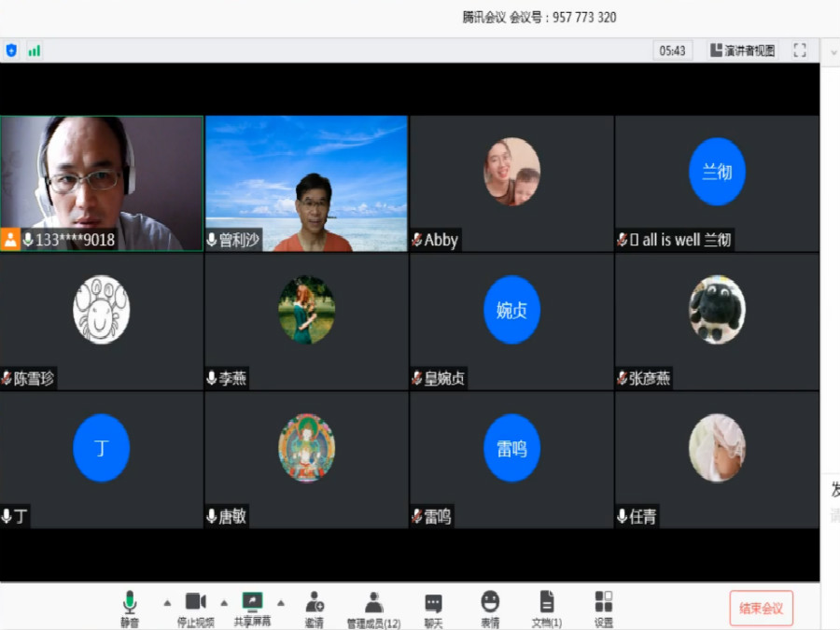Viewport: 840px width, 630px height.
Task: Click the blue security shield icon
Action: point(11,50)
